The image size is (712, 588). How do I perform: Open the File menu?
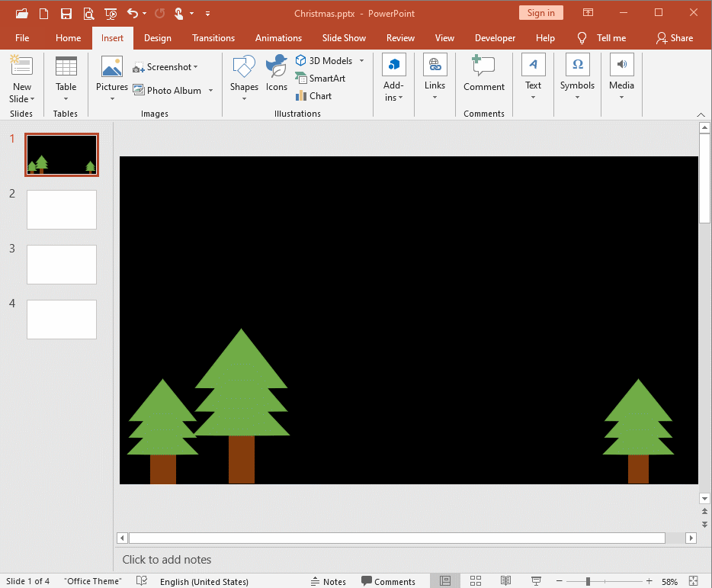(x=22, y=37)
